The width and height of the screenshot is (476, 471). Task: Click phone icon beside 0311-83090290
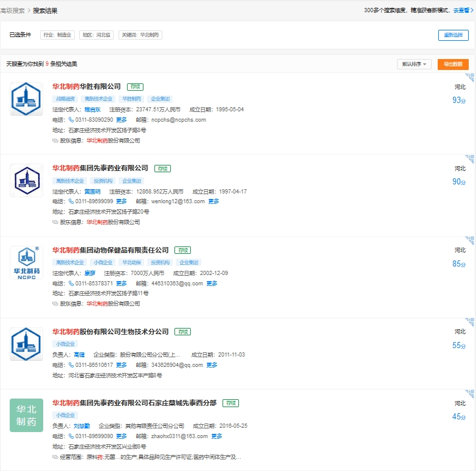(71, 120)
